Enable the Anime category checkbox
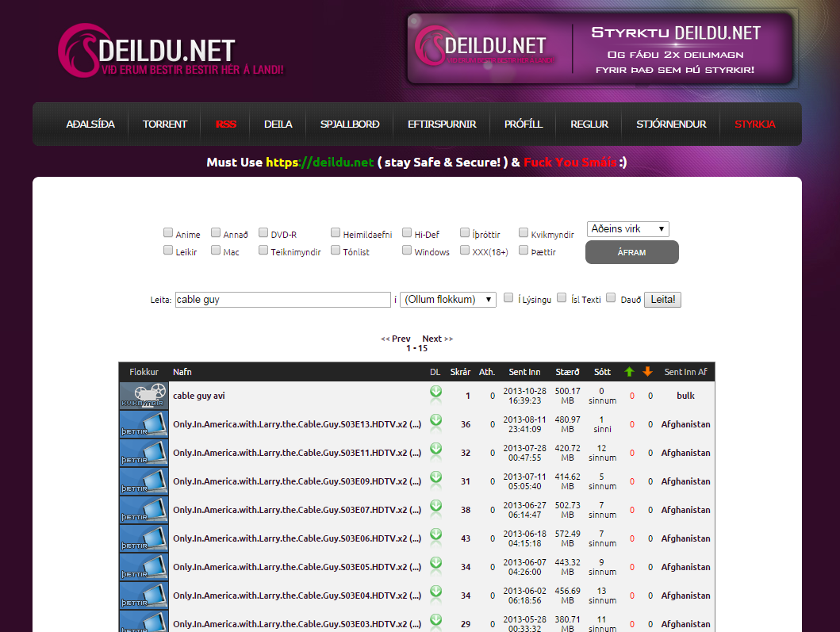The height and width of the screenshot is (632, 840). point(168,233)
